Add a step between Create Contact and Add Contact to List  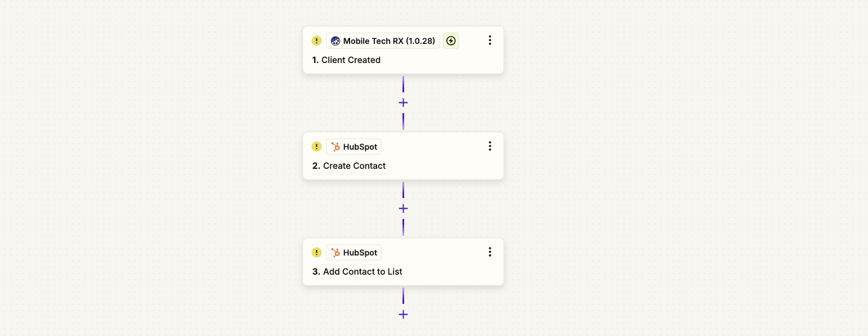[x=403, y=209]
